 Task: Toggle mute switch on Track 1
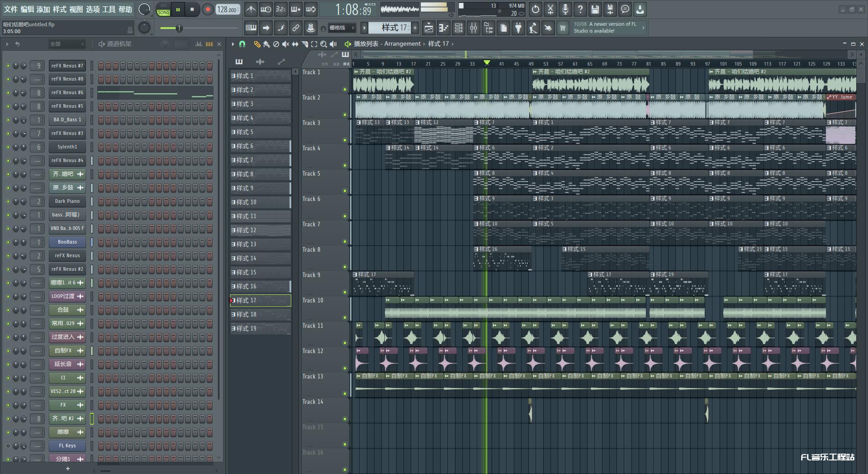point(345,90)
